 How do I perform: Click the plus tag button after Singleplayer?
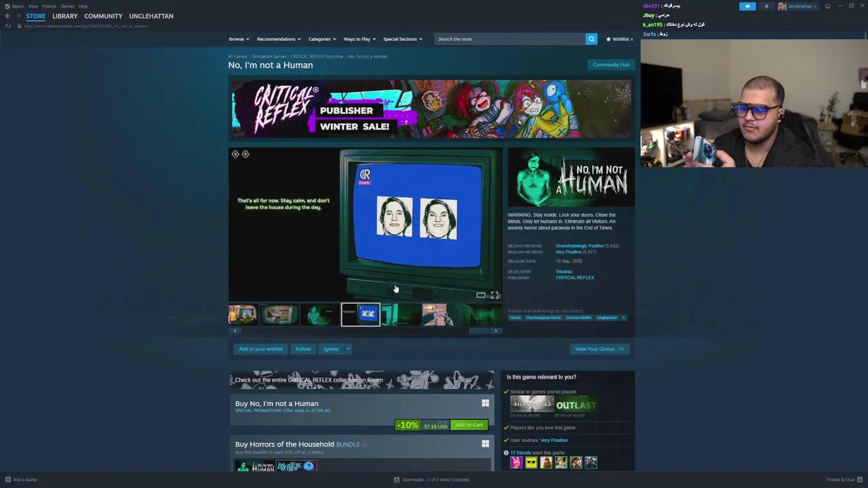(623, 318)
